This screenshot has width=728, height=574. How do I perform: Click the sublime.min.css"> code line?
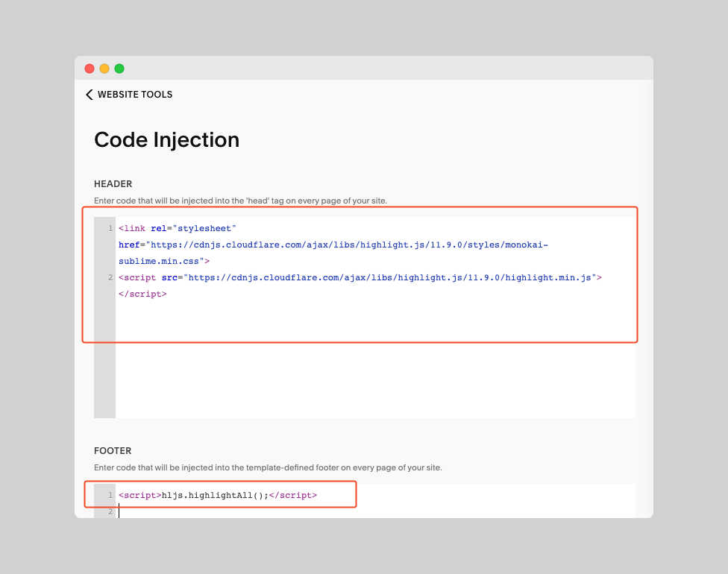tap(164, 261)
